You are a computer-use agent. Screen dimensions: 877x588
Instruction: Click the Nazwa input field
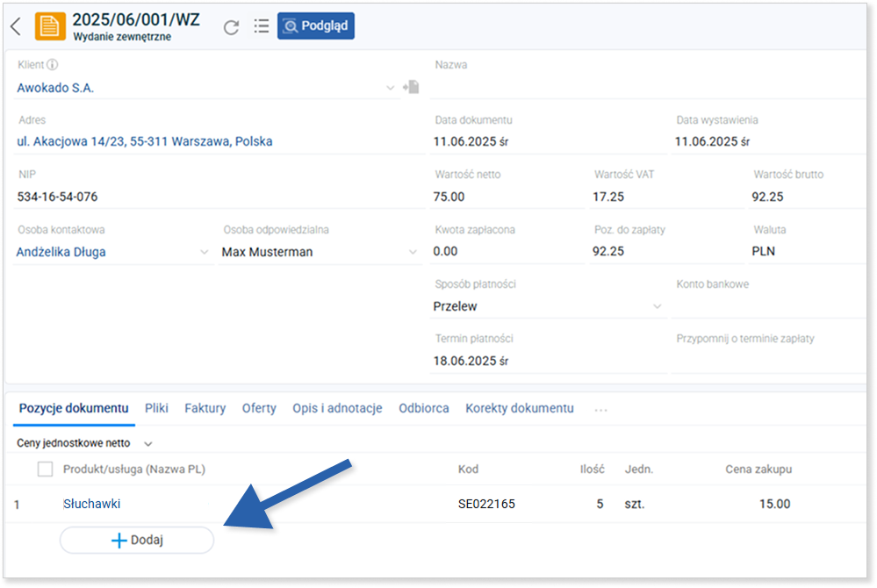(647, 87)
